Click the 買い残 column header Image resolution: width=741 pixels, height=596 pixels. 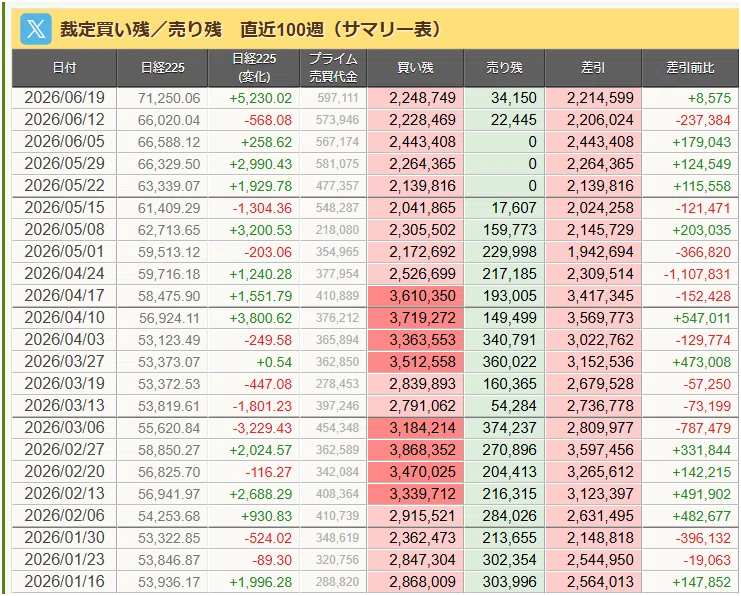point(415,68)
